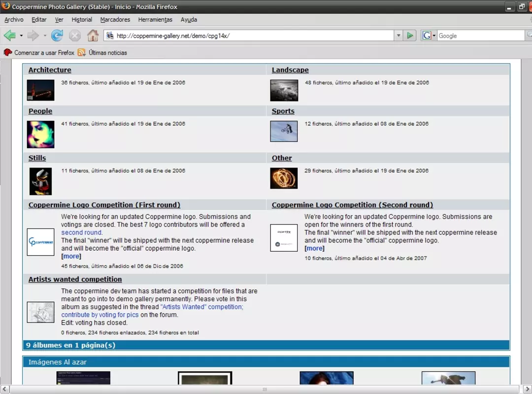Click the third random image thumbnail
Image resolution: width=532 pixels, height=394 pixels.
pos(327,378)
